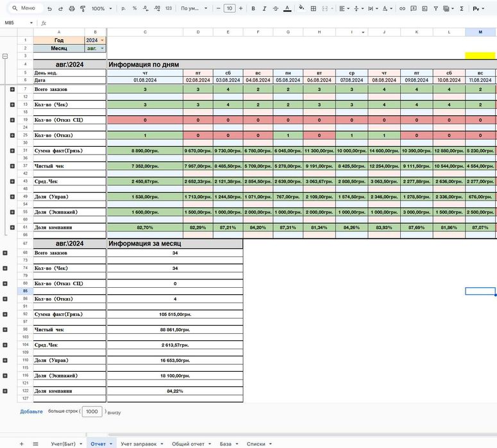
Task: Expand the Кол-во (Чек) row 13 group
Action: 12,104
